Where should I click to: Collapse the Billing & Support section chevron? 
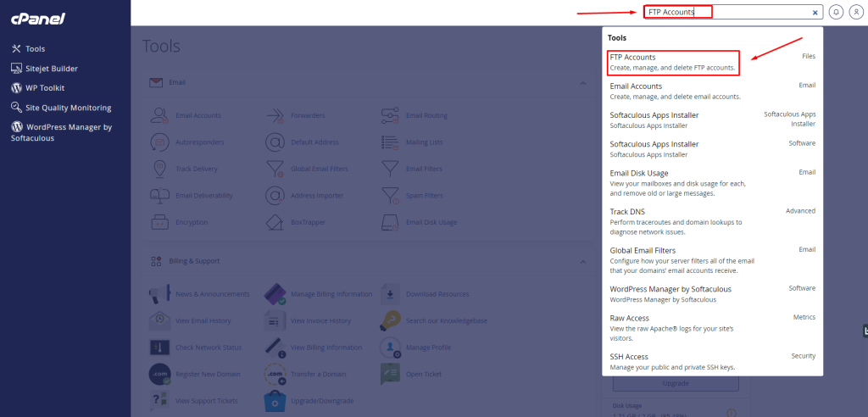(x=583, y=261)
